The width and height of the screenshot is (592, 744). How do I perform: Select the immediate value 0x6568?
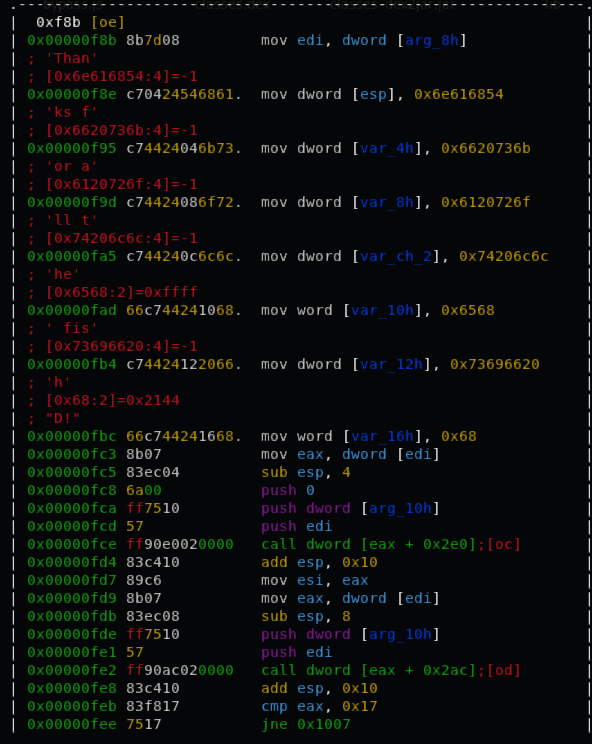[x=468, y=311]
